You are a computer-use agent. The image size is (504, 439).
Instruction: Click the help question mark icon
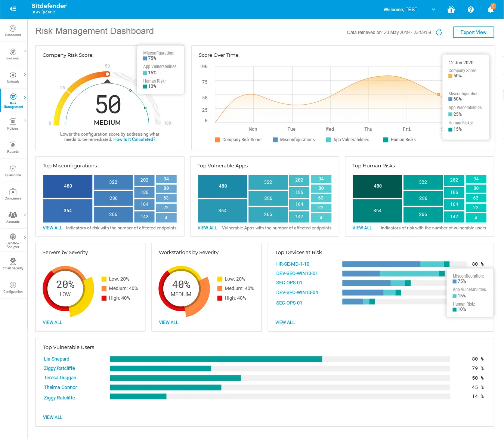(470, 10)
